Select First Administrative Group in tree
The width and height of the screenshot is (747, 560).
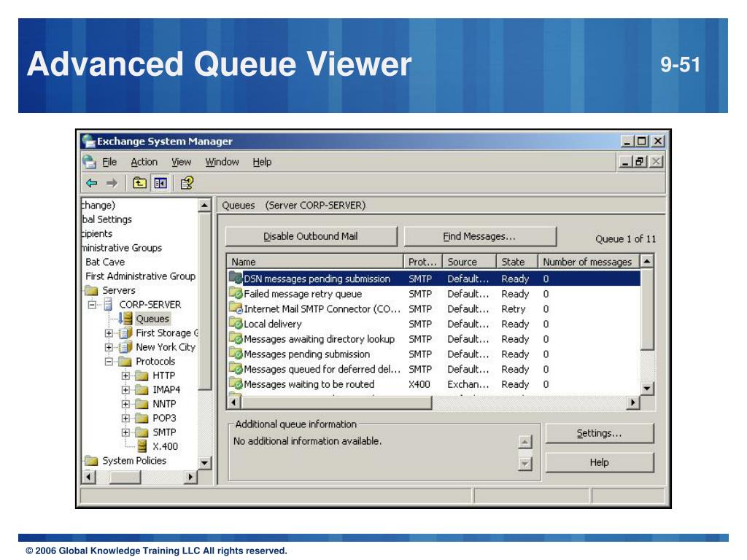pyautogui.click(x=141, y=276)
